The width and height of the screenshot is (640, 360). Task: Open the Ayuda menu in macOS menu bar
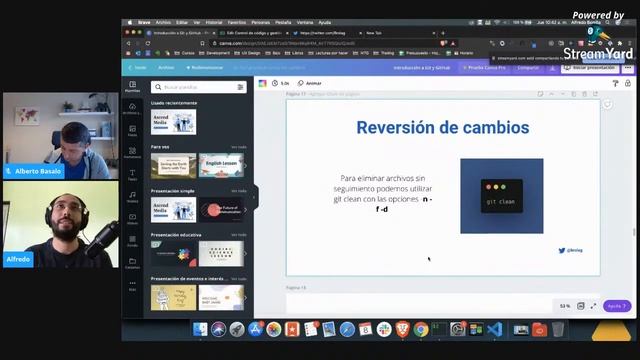coord(324,22)
